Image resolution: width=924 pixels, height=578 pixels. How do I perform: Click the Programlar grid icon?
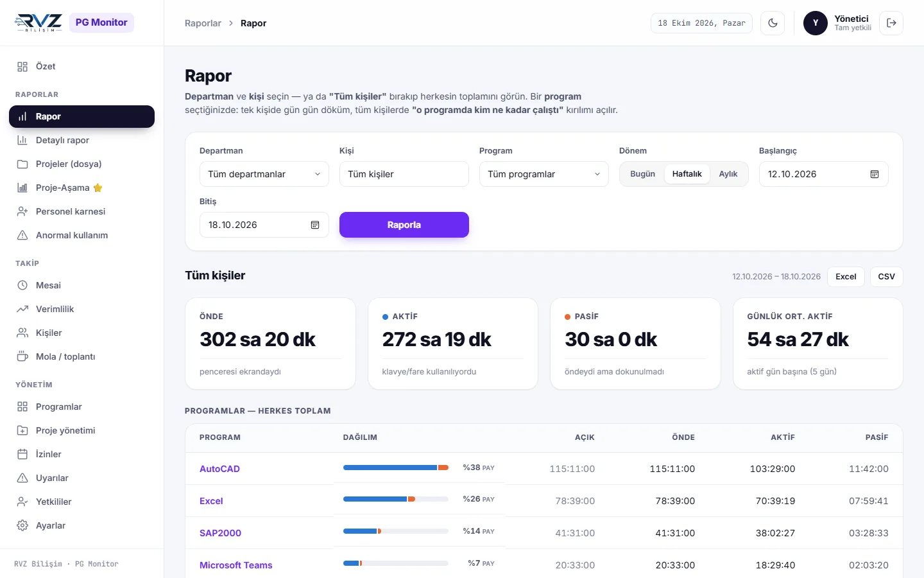(x=22, y=407)
